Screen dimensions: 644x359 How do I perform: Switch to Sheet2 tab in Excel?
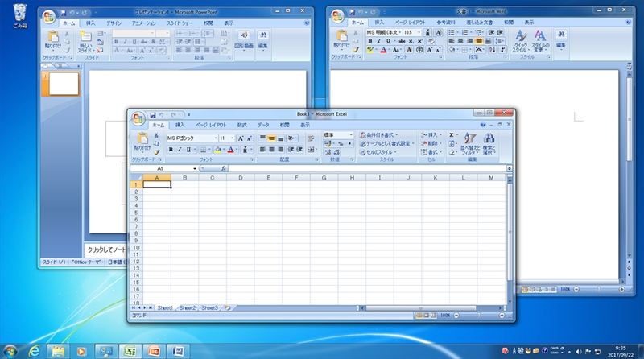click(x=188, y=307)
